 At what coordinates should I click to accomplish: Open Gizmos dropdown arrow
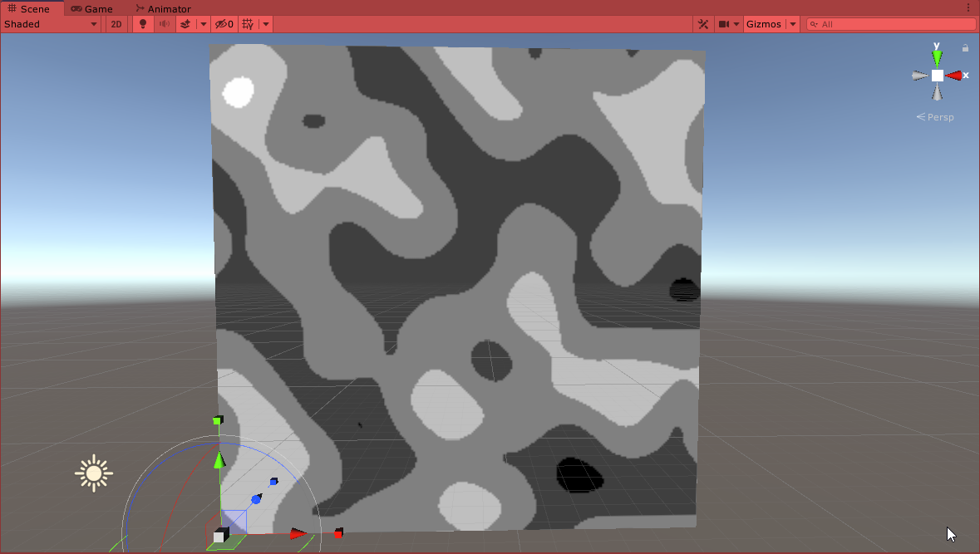(792, 24)
